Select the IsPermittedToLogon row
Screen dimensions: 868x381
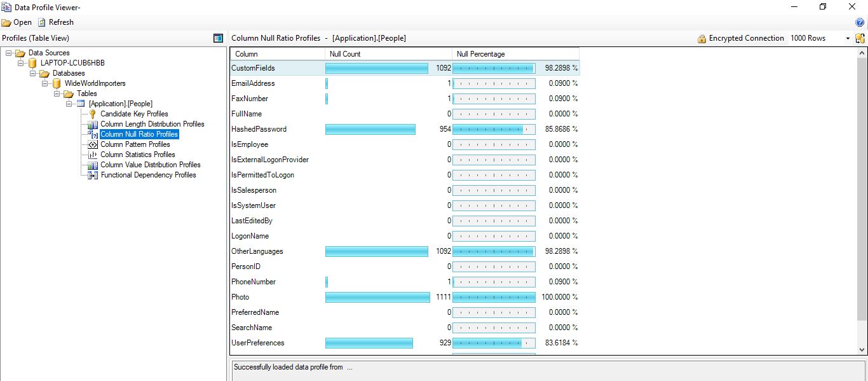(405, 175)
